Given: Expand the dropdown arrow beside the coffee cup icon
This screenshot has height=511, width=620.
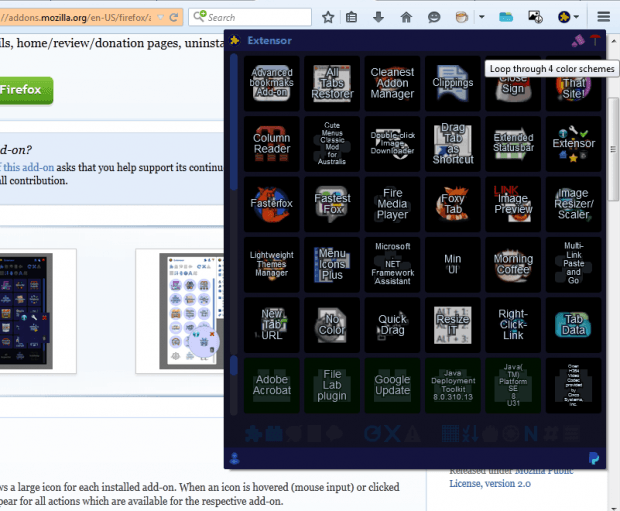Looking at the screenshot, I should 482,17.
